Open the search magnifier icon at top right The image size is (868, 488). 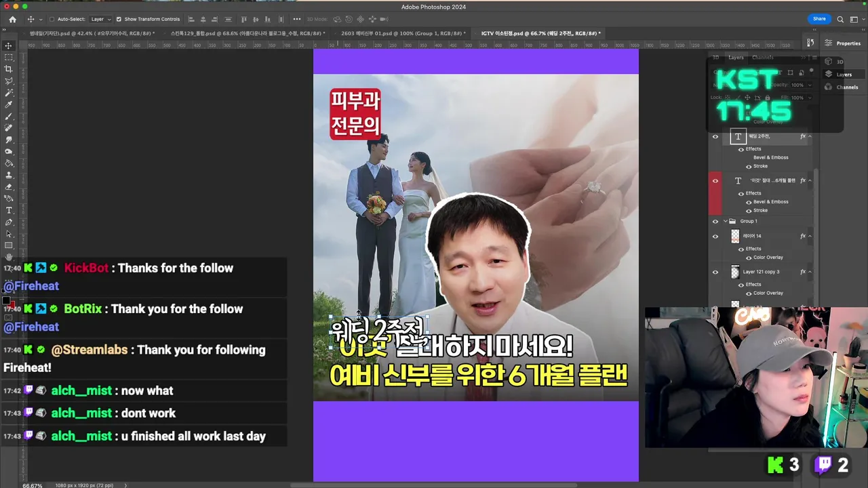click(840, 20)
